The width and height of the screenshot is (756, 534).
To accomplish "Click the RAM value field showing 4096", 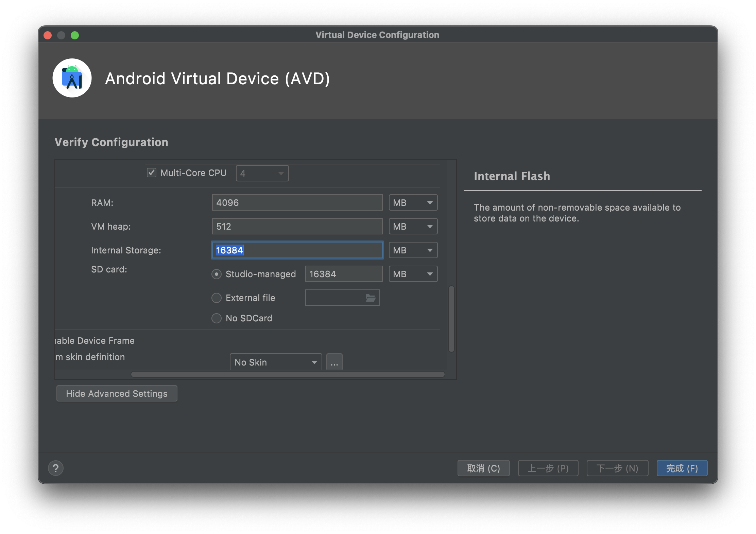I will 297,203.
